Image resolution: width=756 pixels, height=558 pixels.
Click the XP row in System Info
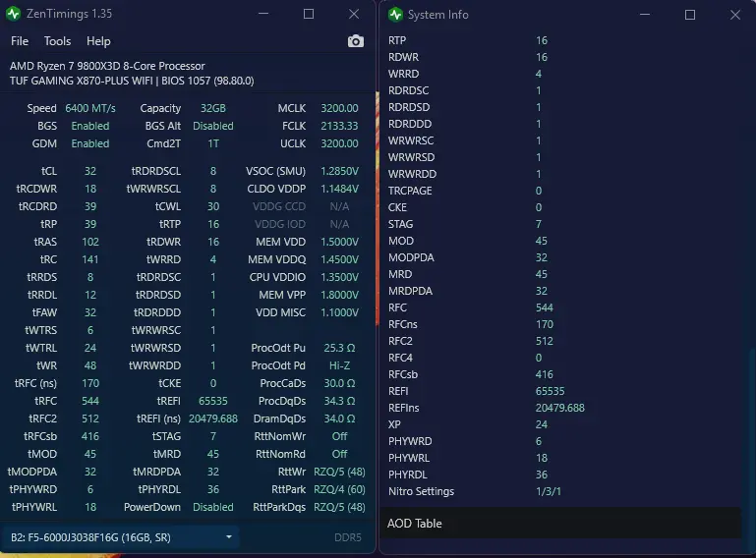(x=562, y=424)
